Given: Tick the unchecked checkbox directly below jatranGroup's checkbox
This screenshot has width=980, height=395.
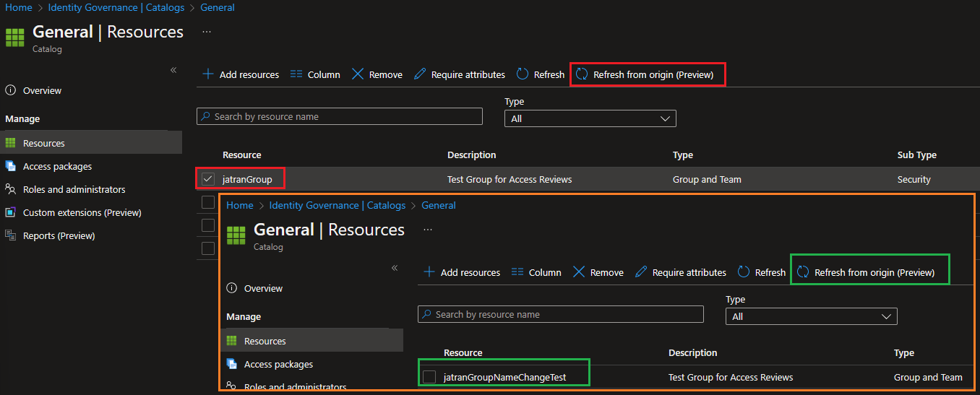Looking at the screenshot, I should coord(208,202).
